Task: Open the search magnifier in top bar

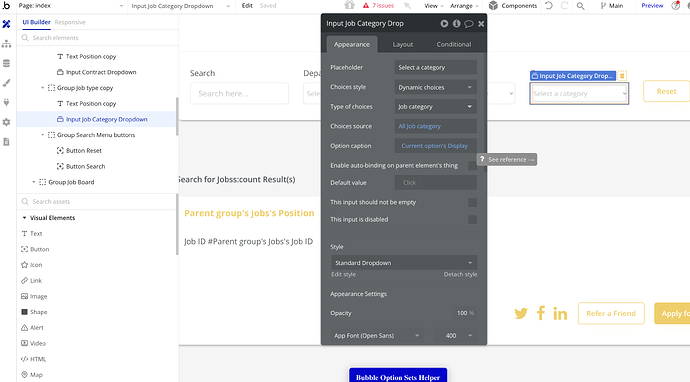Action: click(580, 6)
